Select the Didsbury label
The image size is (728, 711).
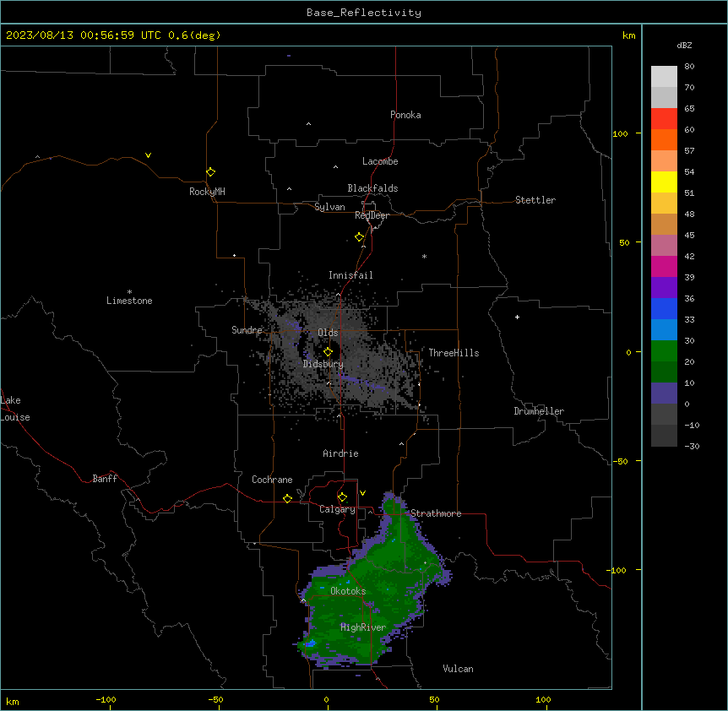[323, 364]
